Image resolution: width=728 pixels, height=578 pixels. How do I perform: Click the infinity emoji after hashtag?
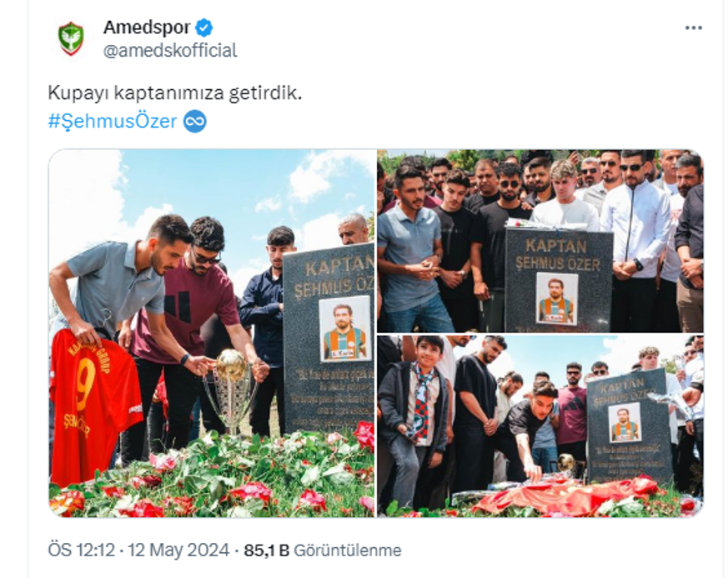(x=194, y=122)
